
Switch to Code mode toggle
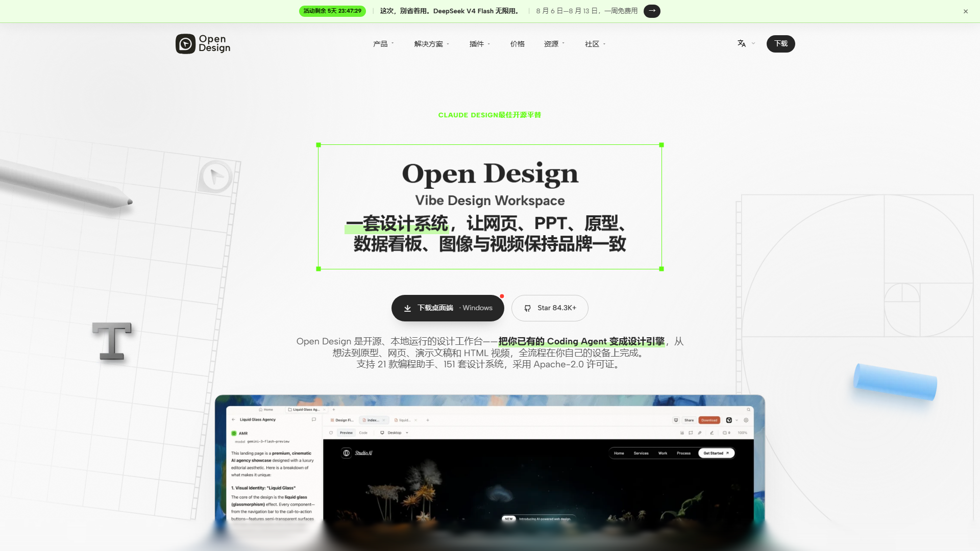tap(363, 433)
